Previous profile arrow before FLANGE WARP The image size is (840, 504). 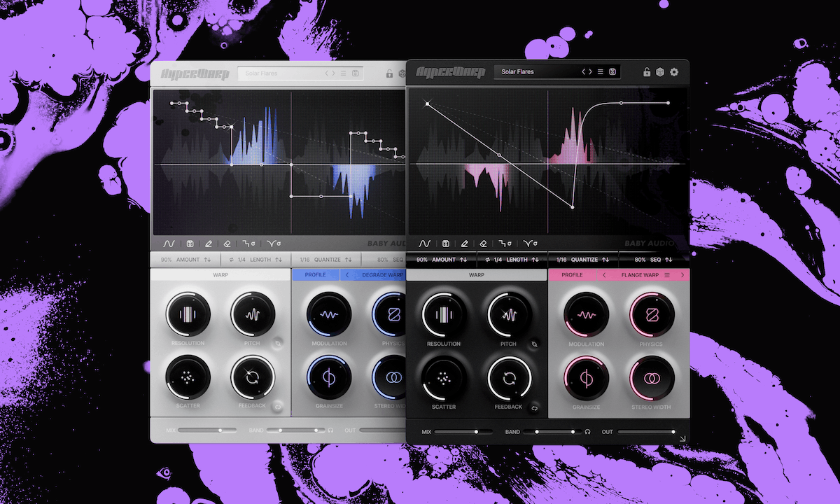pos(605,275)
